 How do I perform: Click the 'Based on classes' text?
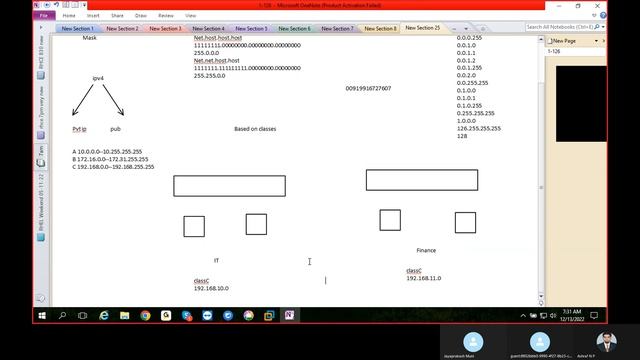click(255, 129)
